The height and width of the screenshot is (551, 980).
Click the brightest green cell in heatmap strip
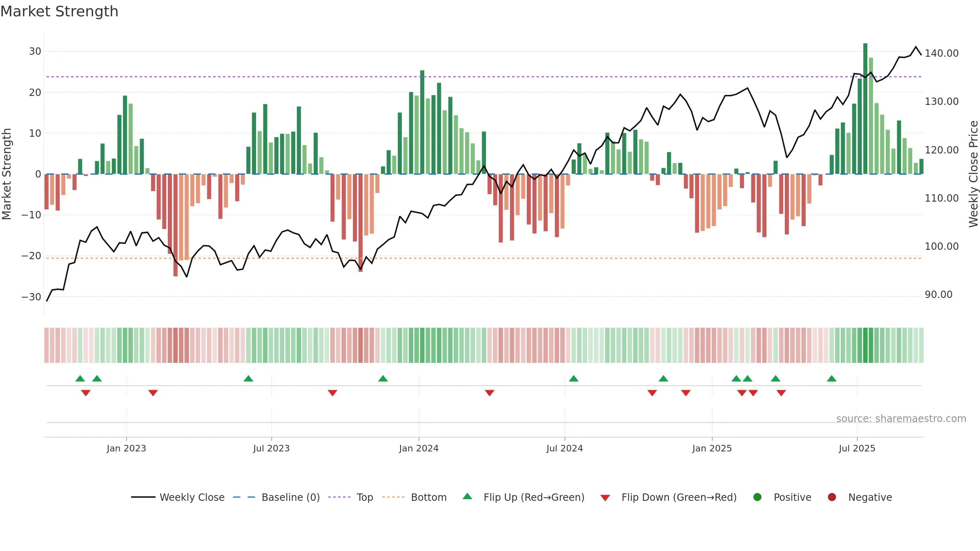coord(865,345)
